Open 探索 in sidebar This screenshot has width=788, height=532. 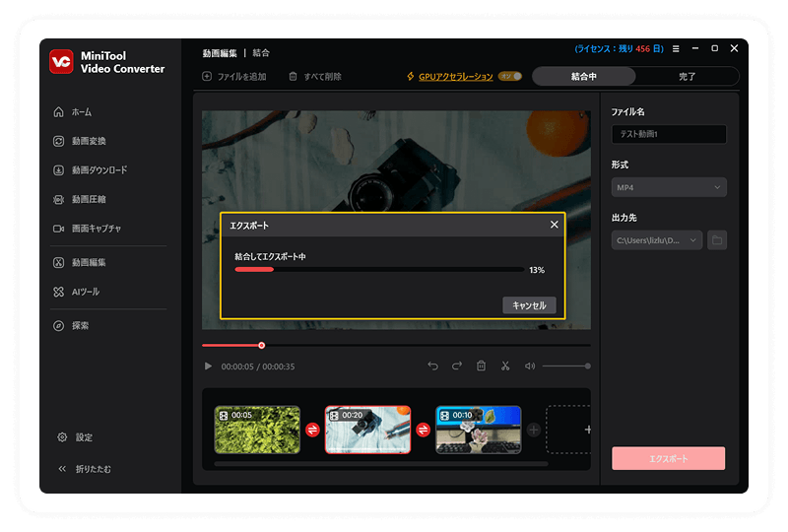pos(71,326)
